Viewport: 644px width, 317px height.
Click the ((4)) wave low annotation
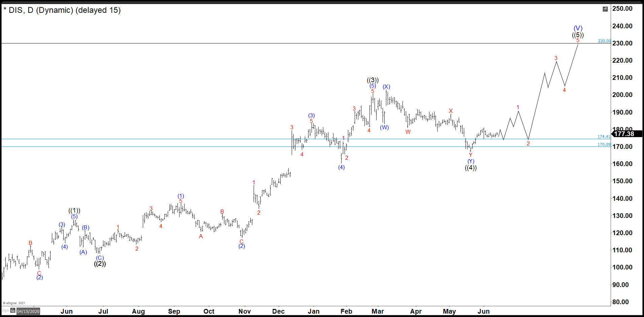(471, 168)
